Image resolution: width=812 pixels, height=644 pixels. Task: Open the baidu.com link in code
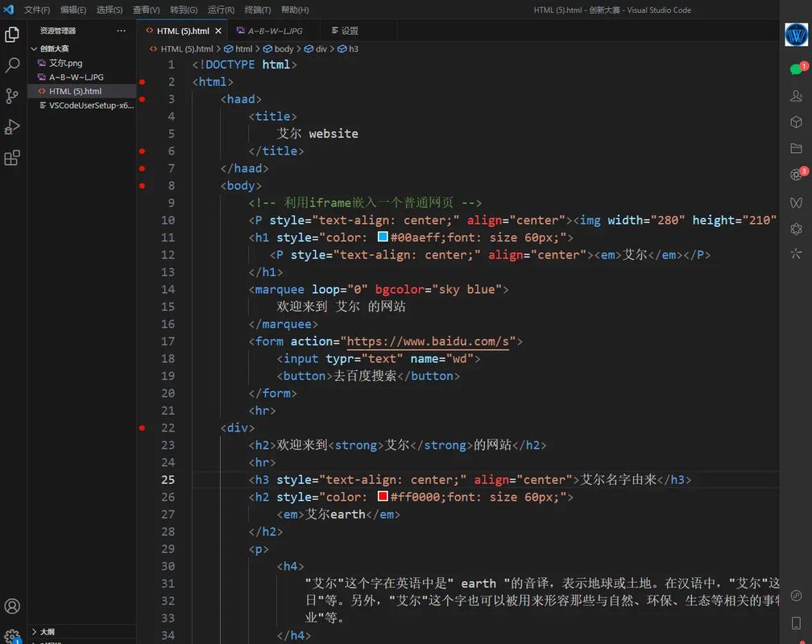[425, 341]
